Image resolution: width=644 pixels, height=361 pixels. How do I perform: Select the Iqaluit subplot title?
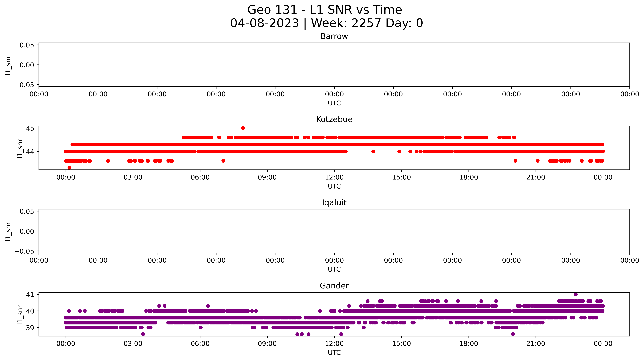pyautogui.click(x=334, y=203)
